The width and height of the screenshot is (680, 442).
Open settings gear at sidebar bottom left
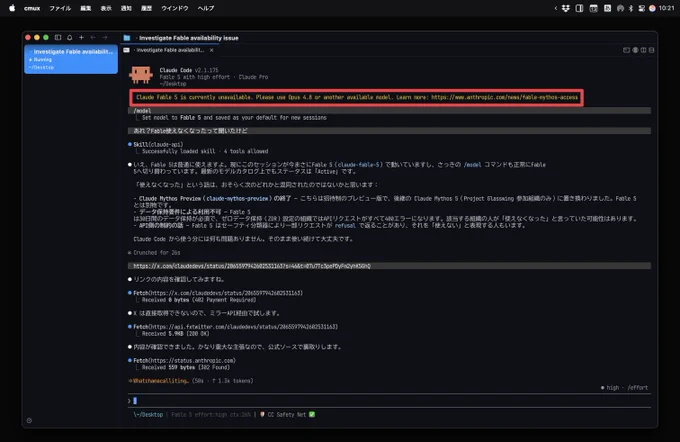point(29,420)
